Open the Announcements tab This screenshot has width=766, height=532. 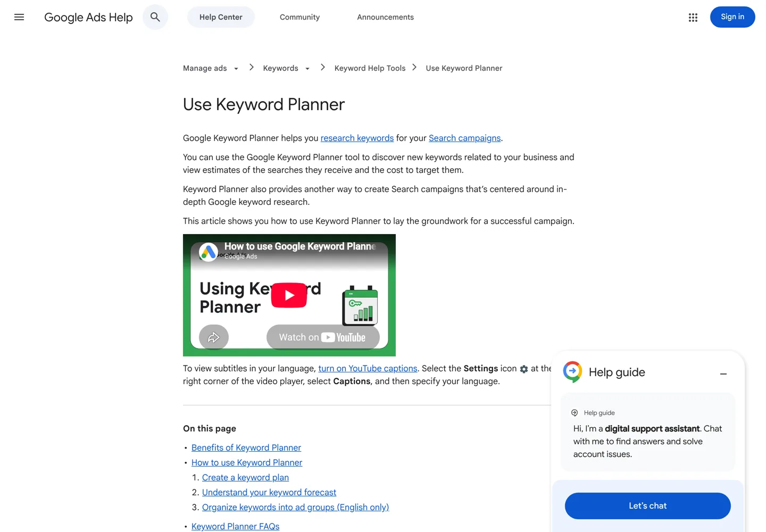click(385, 17)
